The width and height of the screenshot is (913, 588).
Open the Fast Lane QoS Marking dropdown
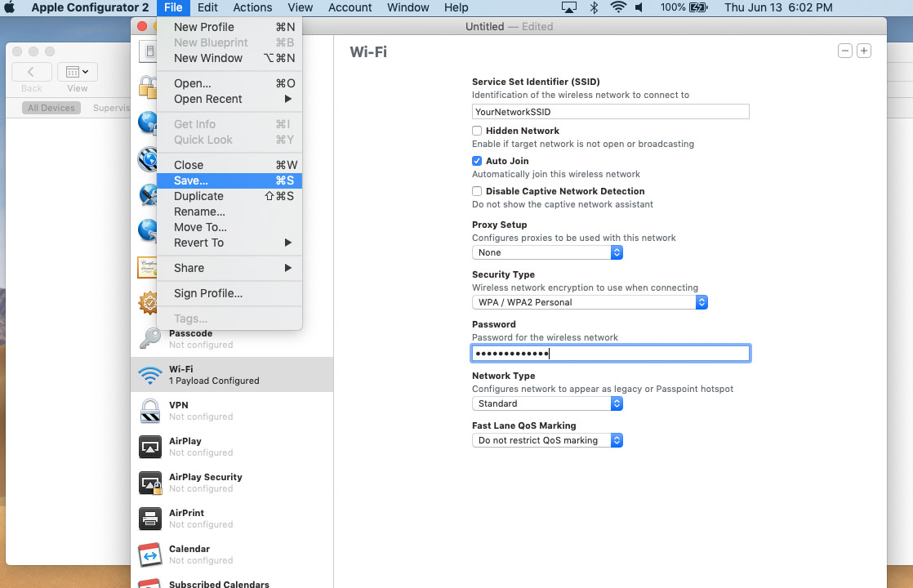[547, 440]
